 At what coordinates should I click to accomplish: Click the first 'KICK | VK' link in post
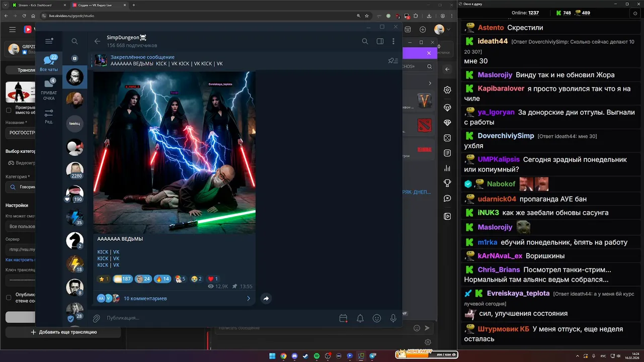108,252
